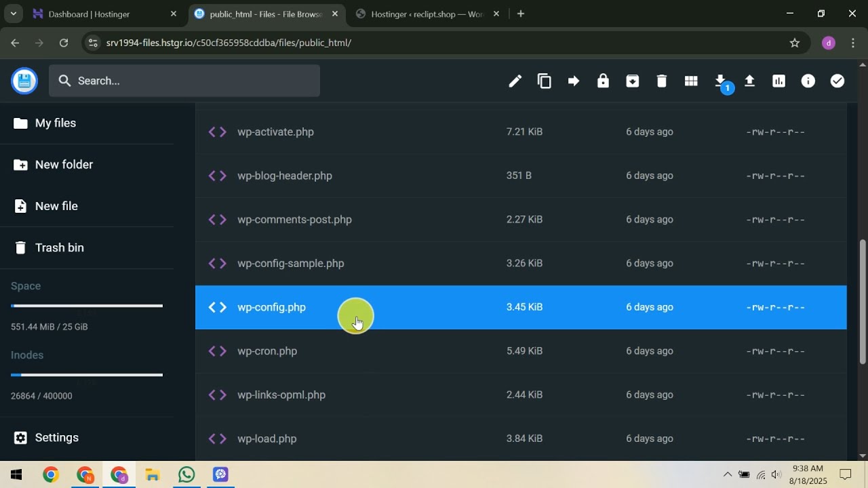Click code icon beside wp-load.php
This screenshot has height=488, width=868.
point(217,439)
